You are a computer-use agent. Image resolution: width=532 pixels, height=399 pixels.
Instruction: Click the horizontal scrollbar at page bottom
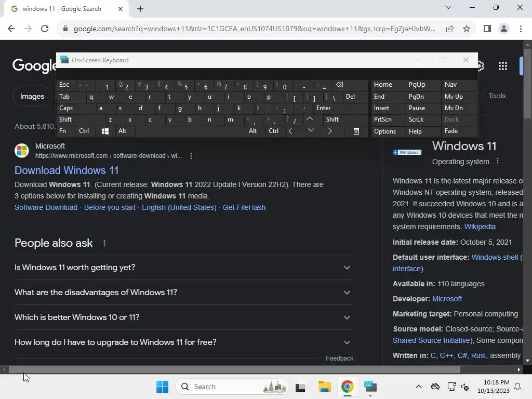(x=234, y=370)
